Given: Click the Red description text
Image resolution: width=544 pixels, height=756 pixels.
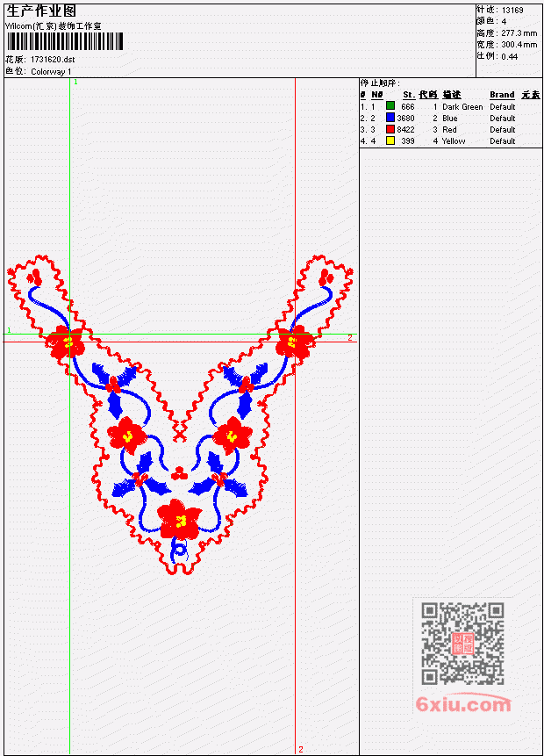Looking at the screenshot, I should tap(449, 130).
